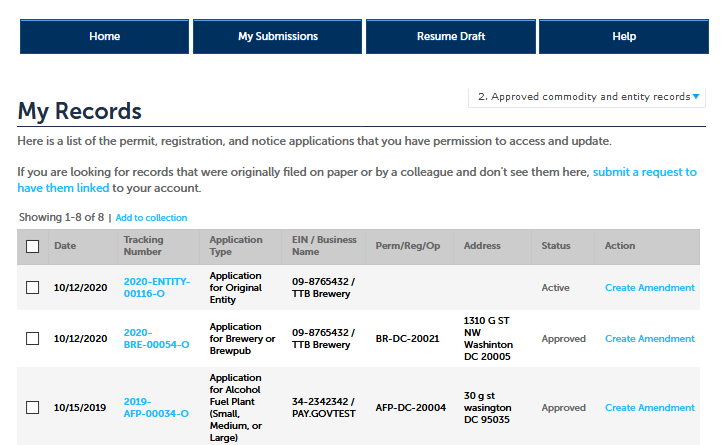Open tracking number 2020-BRE-00054-O

[x=156, y=339]
